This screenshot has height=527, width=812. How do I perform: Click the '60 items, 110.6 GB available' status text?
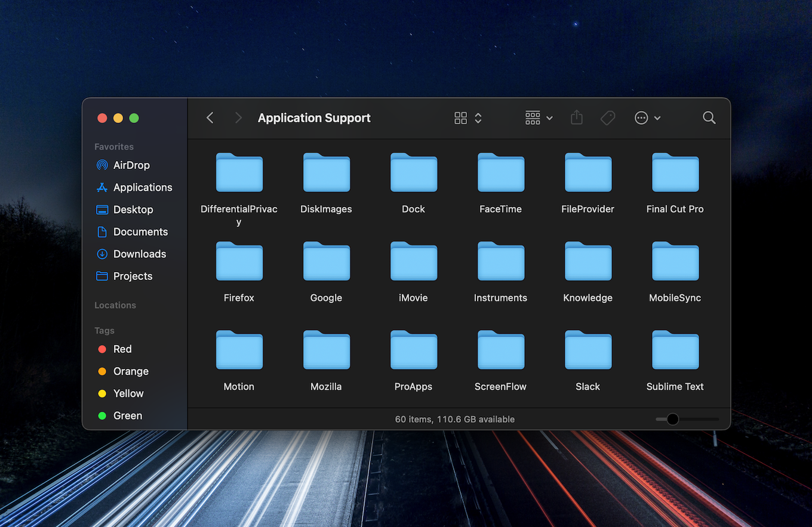[x=455, y=420]
